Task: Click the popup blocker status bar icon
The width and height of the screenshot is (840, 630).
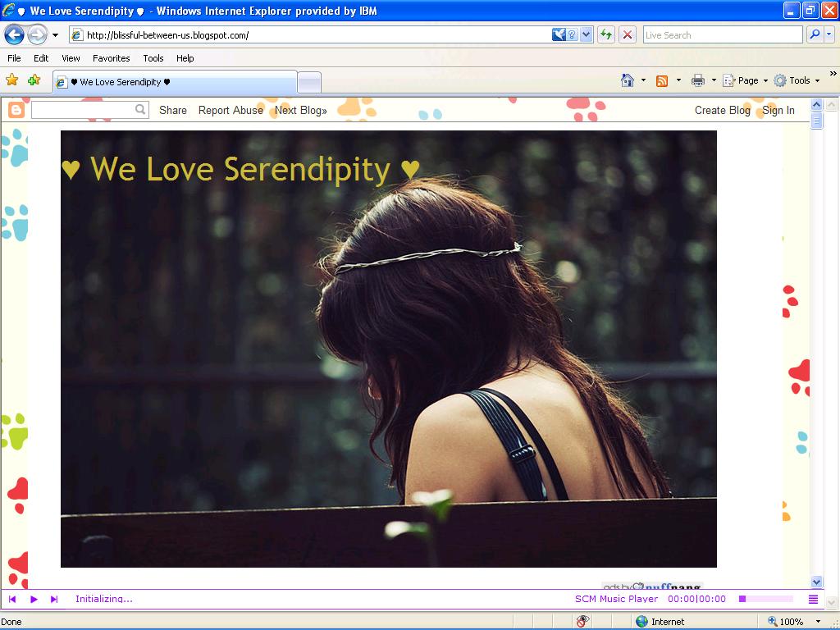Action: 583,622
